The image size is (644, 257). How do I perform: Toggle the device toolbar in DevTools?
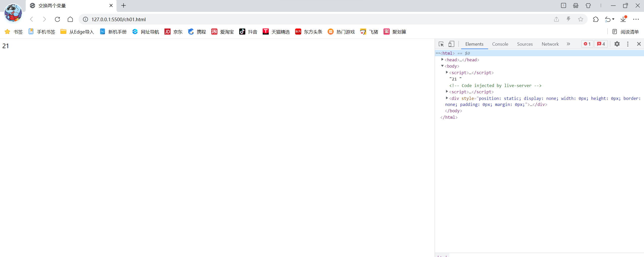point(451,44)
